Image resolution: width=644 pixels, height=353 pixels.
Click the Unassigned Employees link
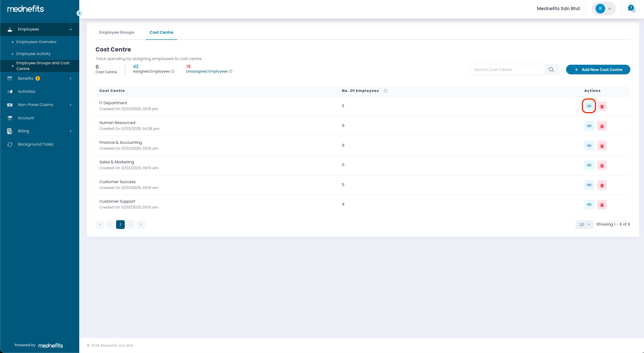click(x=207, y=71)
